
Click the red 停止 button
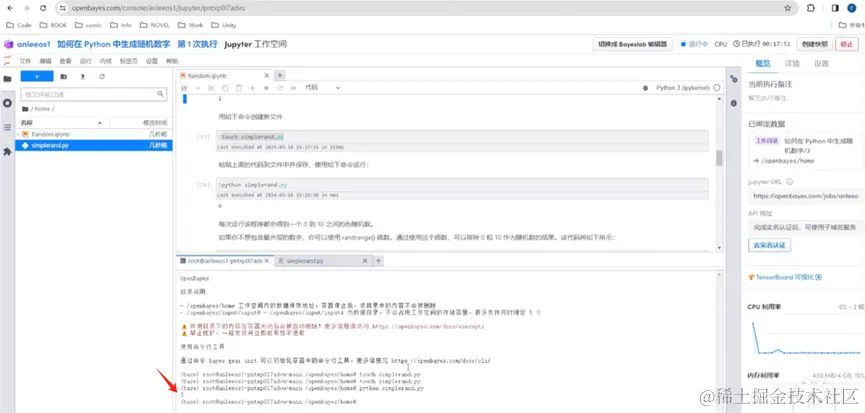coord(847,44)
